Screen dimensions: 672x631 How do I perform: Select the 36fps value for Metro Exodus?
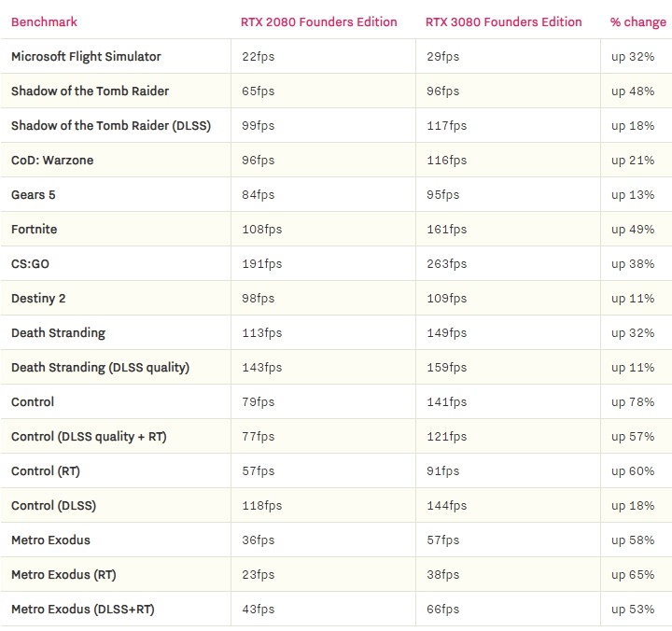[258, 540]
